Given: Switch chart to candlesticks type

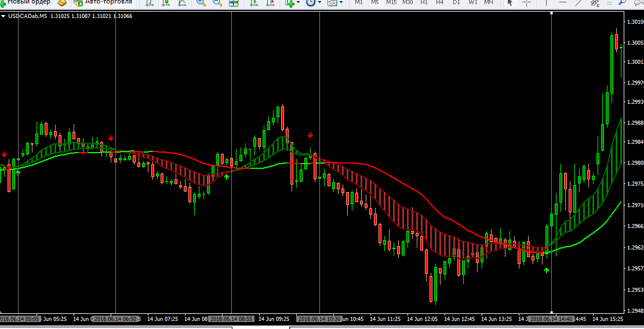Looking at the screenshot, I should 166,2.
